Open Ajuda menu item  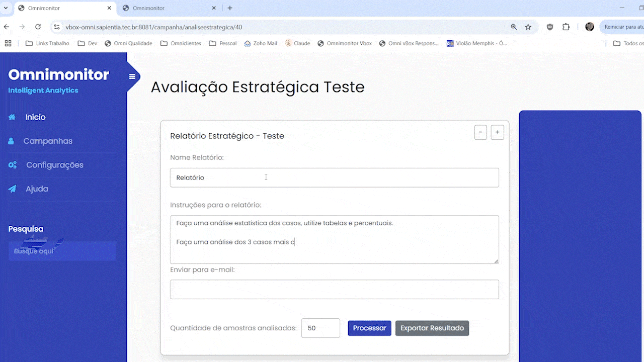click(37, 189)
